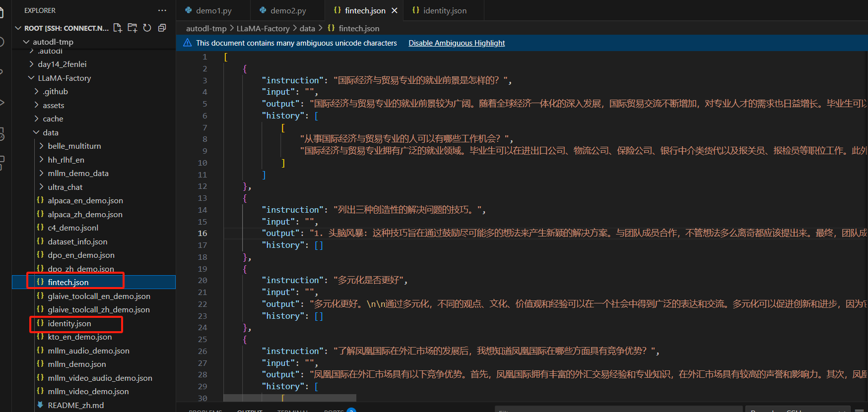
Task: Click the EXPLORER panel title
Action: point(40,10)
